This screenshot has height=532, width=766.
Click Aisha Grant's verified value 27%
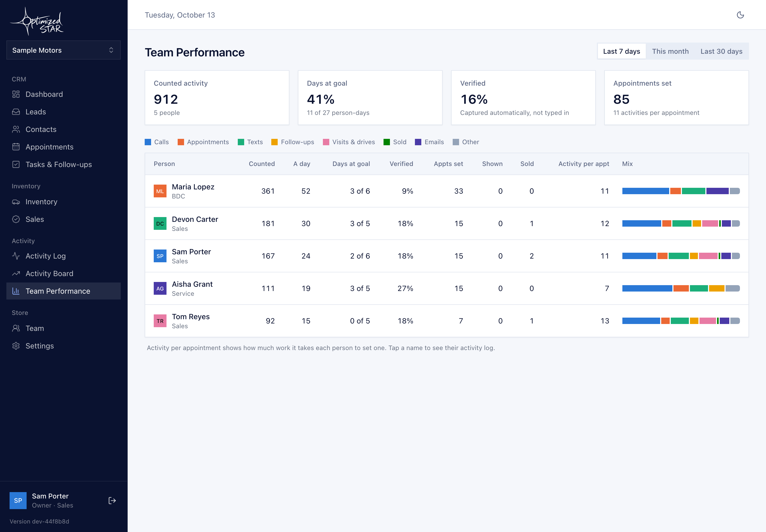(x=405, y=289)
